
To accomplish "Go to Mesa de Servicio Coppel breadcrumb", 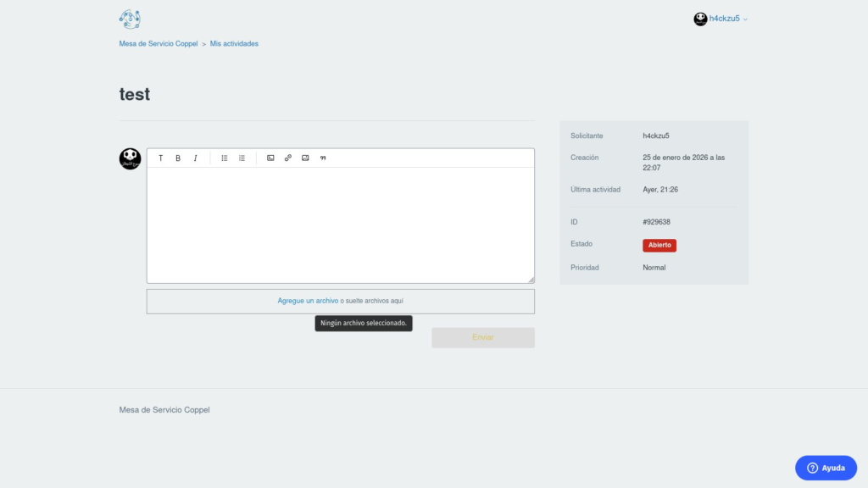I will pos(159,43).
